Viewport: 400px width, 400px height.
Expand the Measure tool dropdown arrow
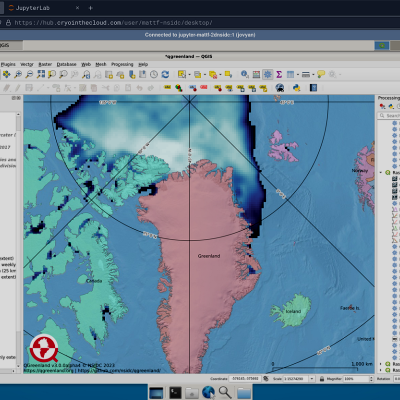point(313,75)
